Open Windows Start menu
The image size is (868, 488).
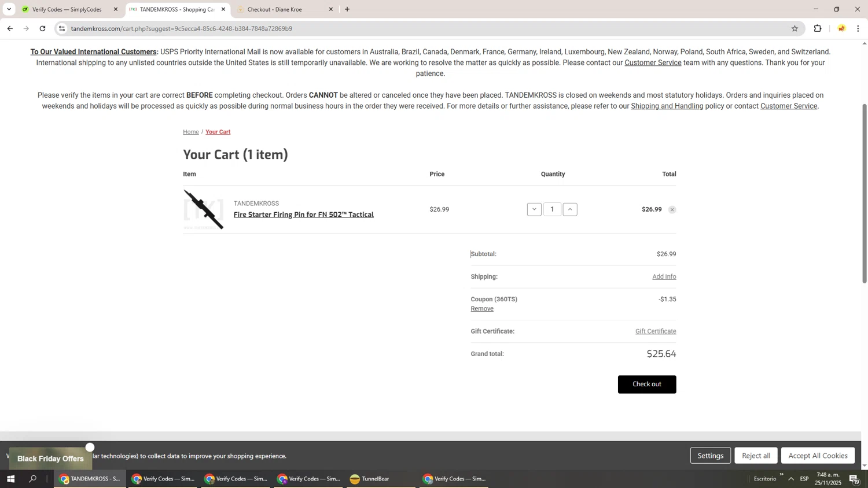click(x=10, y=479)
